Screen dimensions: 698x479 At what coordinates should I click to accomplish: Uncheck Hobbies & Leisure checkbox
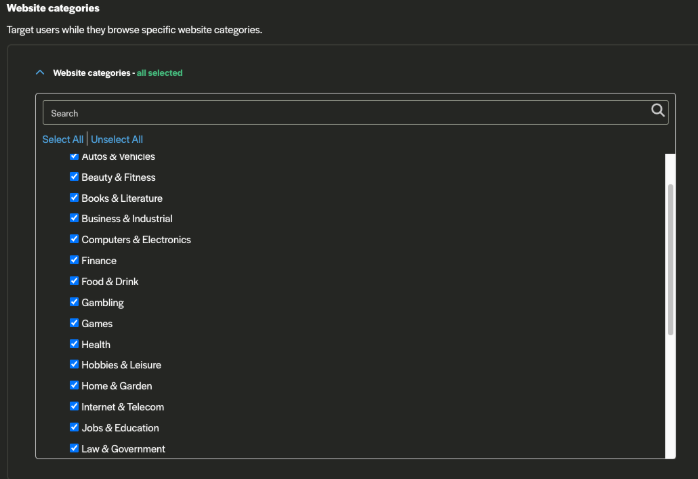[x=74, y=365]
